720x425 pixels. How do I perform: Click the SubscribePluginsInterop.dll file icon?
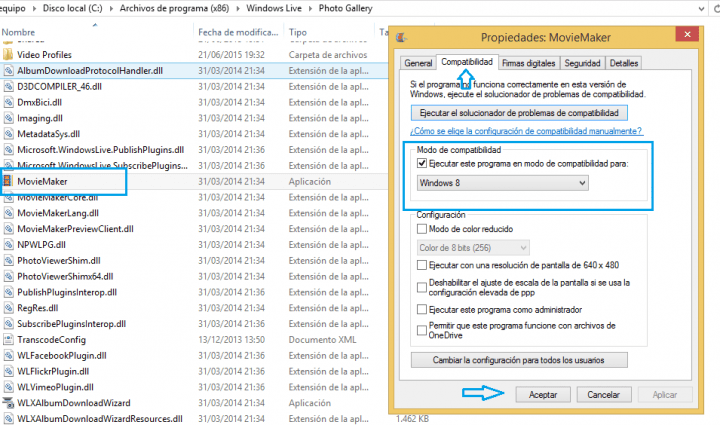(8, 324)
